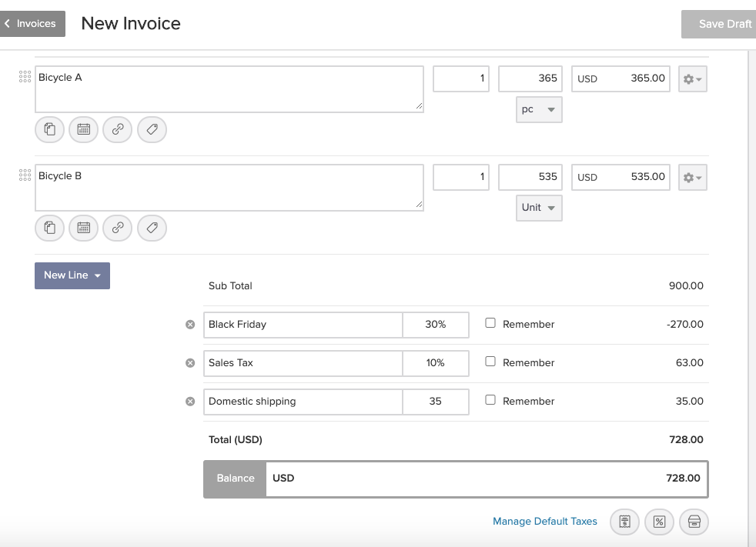Click the receipt icon beside Manage Default Taxes

tap(625, 522)
